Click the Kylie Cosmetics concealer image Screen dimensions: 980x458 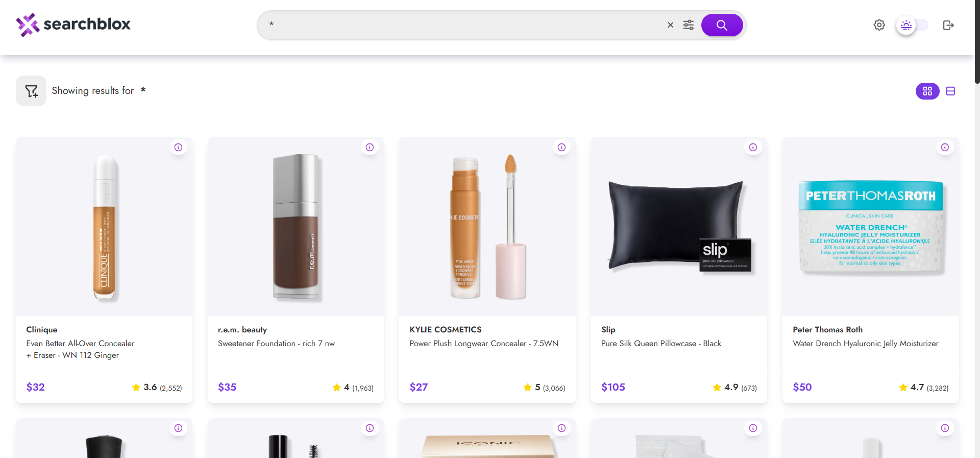click(488, 227)
